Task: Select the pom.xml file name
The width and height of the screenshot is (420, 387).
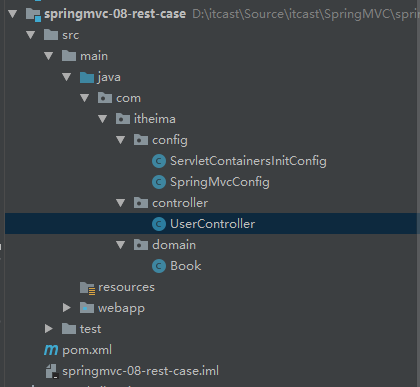Action: coord(87,350)
